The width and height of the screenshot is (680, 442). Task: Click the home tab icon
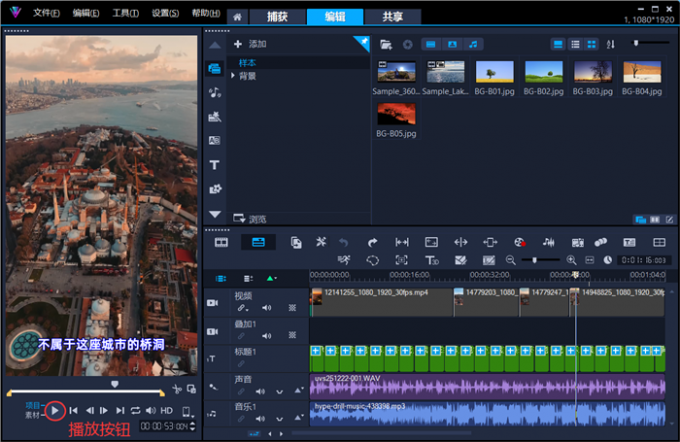[x=237, y=17]
